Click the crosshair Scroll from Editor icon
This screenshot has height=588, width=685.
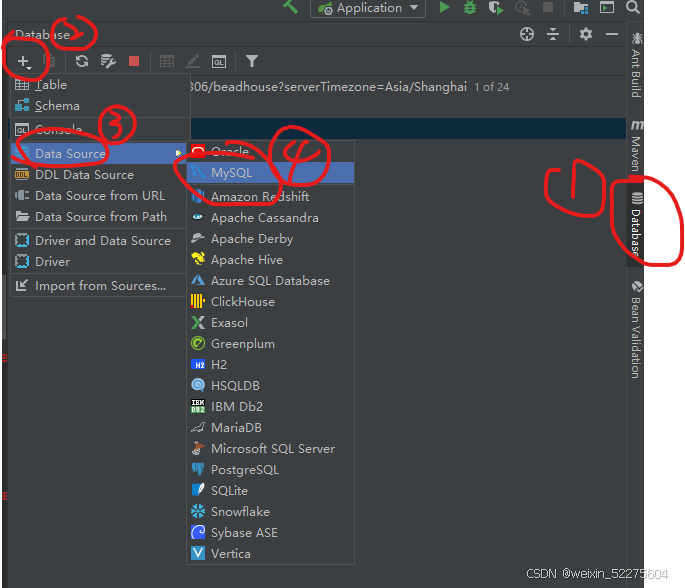point(527,34)
